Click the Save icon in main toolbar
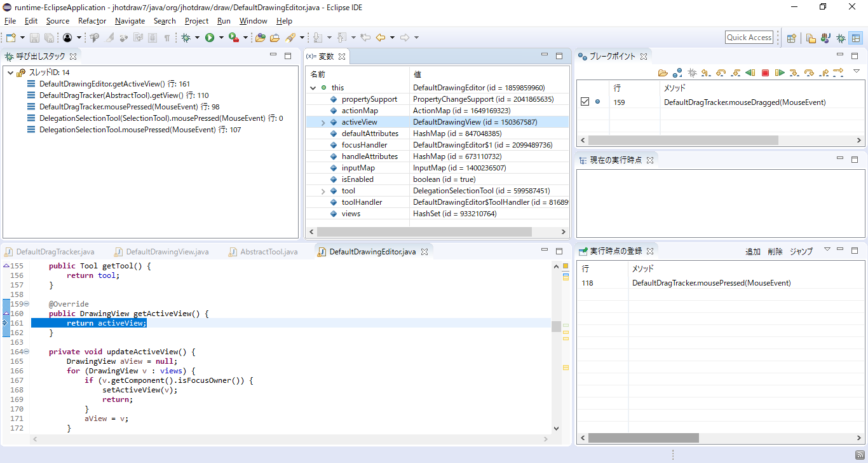Image resolution: width=868 pixels, height=463 pixels. pos(34,38)
